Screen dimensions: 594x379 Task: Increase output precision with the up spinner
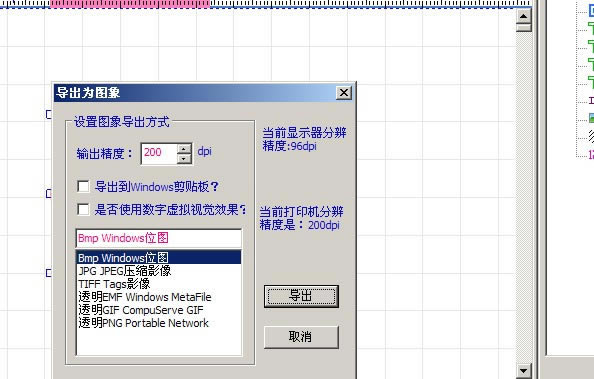[184, 149]
